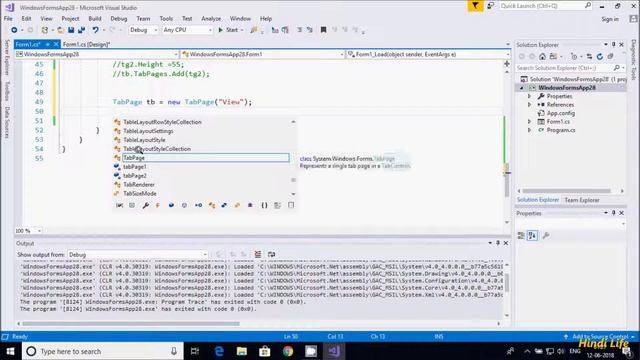This screenshot has height=360, width=640.
Task: Open File Explorer from the taskbar
Action: tap(242, 351)
